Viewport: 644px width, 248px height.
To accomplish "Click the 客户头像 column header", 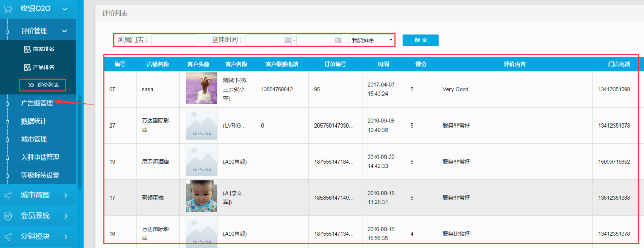I will pos(198,64).
